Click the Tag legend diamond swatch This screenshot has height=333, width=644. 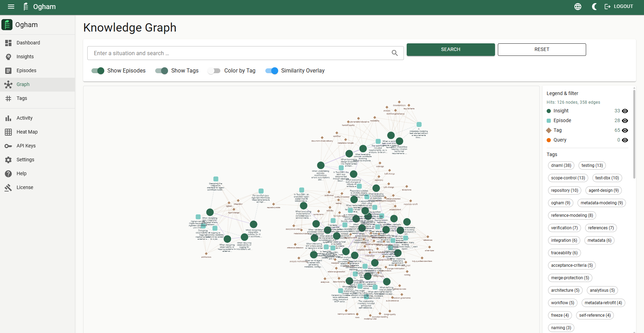click(549, 130)
